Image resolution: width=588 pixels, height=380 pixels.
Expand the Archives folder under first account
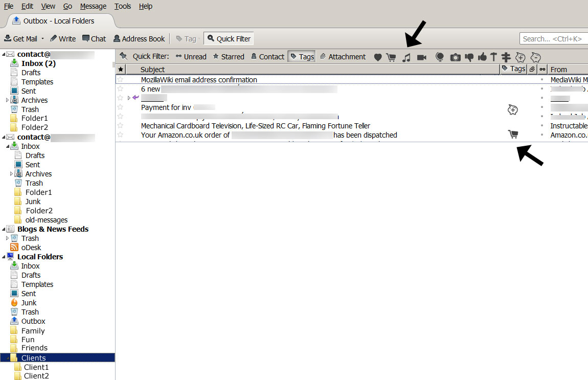(x=7, y=100)
